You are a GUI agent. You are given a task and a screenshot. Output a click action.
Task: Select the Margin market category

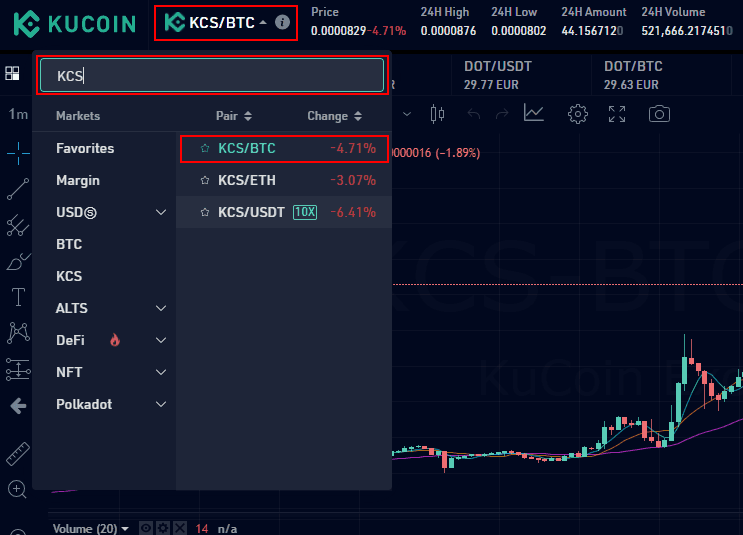78,181
